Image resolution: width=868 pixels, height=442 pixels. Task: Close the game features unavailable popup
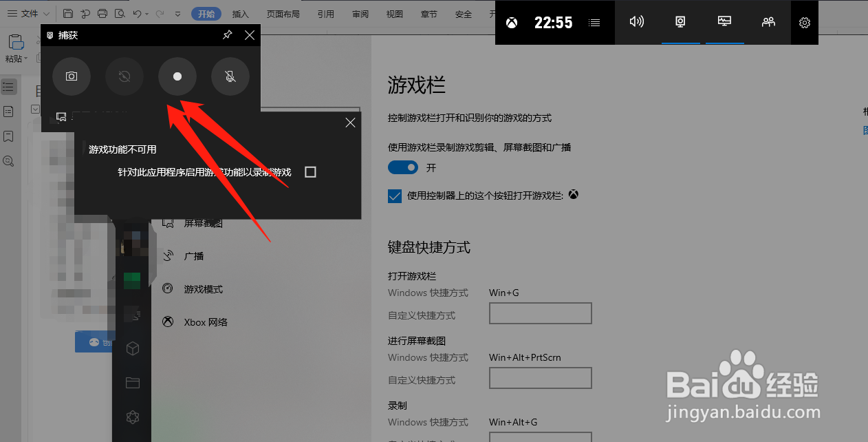(x=350, y=123)
